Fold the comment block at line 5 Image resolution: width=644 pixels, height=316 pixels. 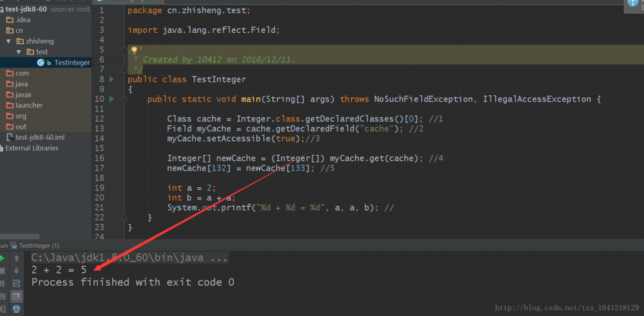124,50
